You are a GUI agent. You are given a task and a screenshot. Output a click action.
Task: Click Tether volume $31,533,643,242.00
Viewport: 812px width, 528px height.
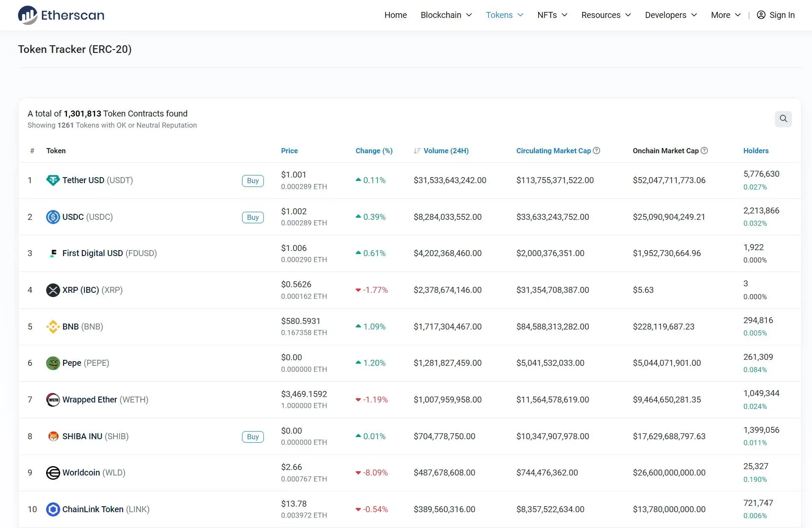point(450,180)
